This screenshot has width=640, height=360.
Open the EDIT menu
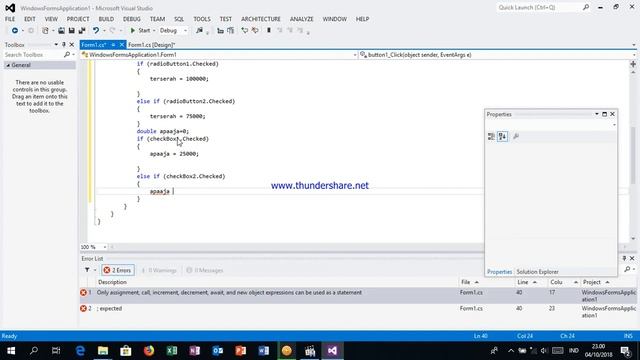coord(30,19)
